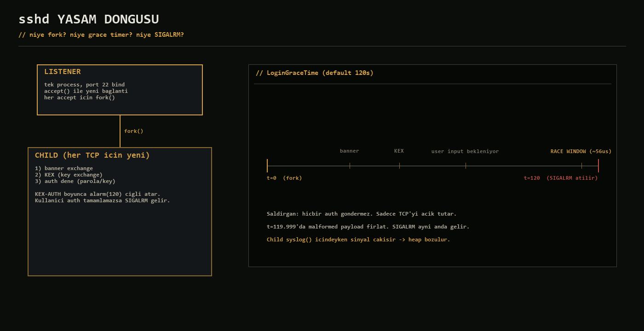Viewport: 644px width, 331px height.
Task: Select 'CHILD (her TCP icin yeni)' heading
Action: (92, 155)
